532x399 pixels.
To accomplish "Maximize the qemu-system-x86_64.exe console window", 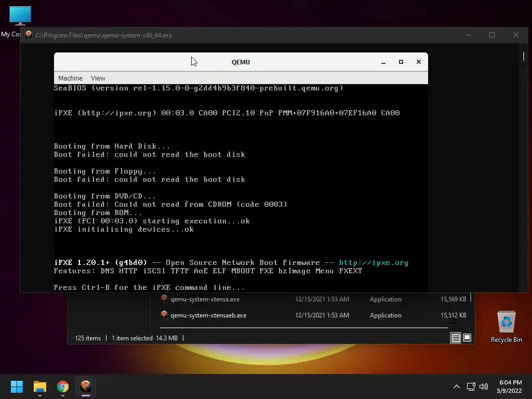I will point(492,35).
